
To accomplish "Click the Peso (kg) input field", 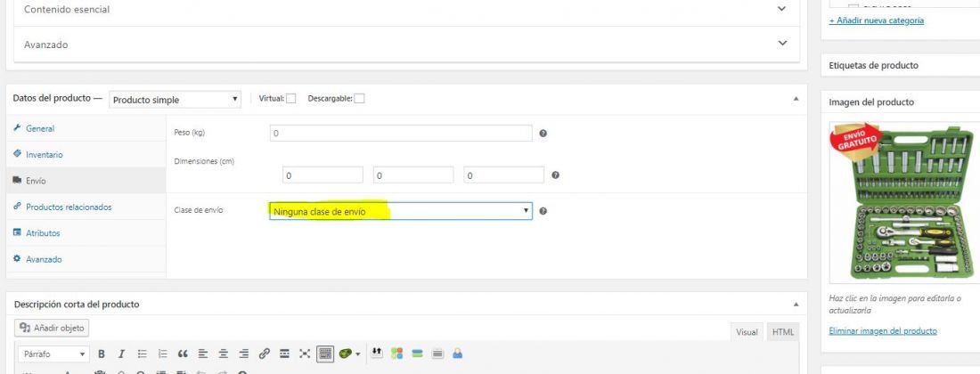I will [x=401, y=133].
